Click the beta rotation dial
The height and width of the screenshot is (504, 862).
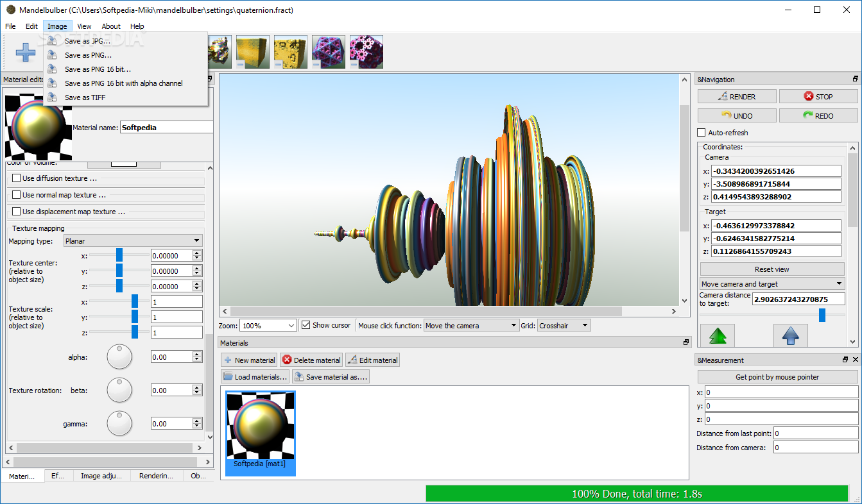119,390
